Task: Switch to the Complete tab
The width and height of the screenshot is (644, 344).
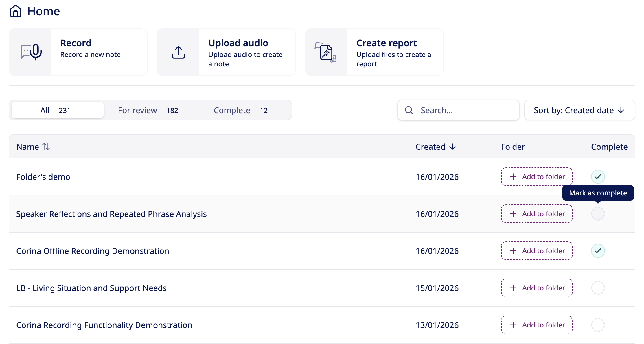Action: 240,110
